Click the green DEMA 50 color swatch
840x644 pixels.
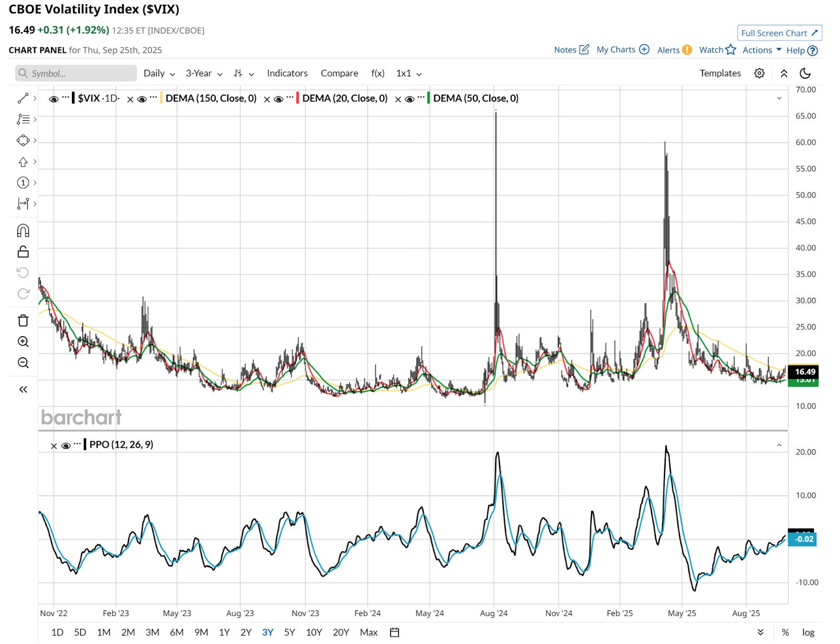click(429, 98)
